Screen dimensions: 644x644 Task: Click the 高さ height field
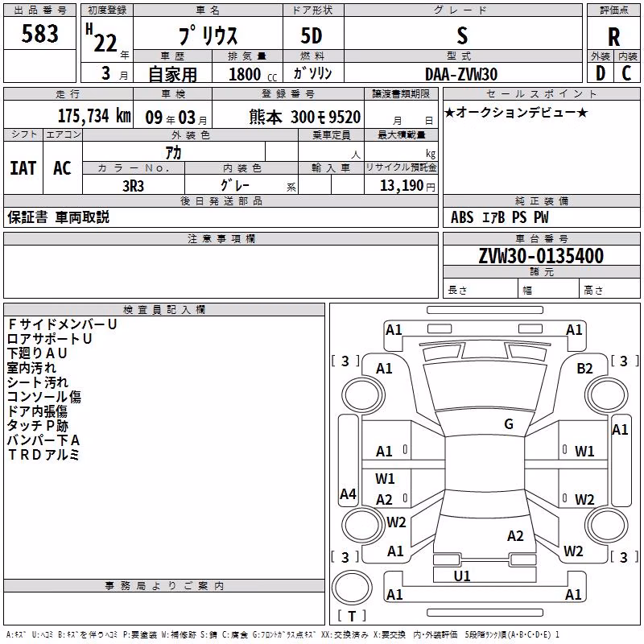point(609,289)
